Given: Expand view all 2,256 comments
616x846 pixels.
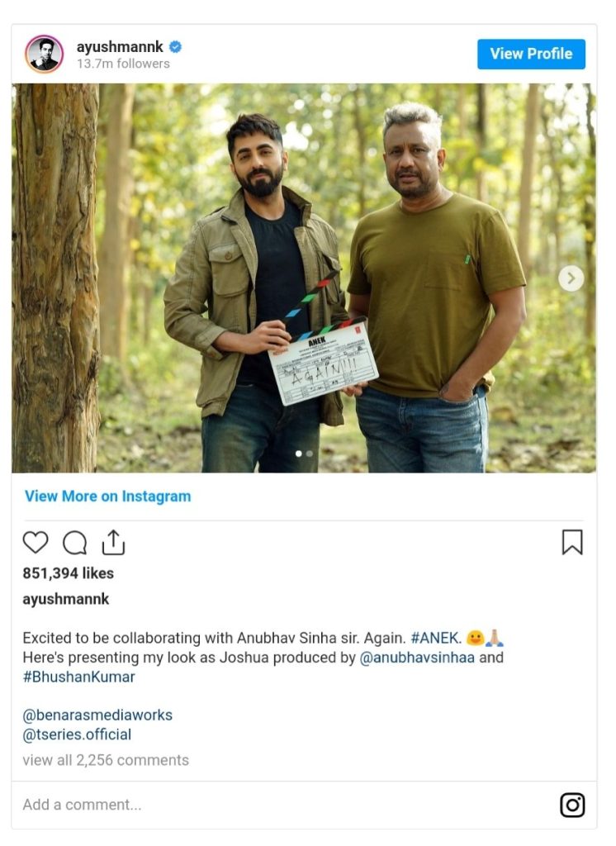Looking at the screenshot, I should [x=106, y=760].
